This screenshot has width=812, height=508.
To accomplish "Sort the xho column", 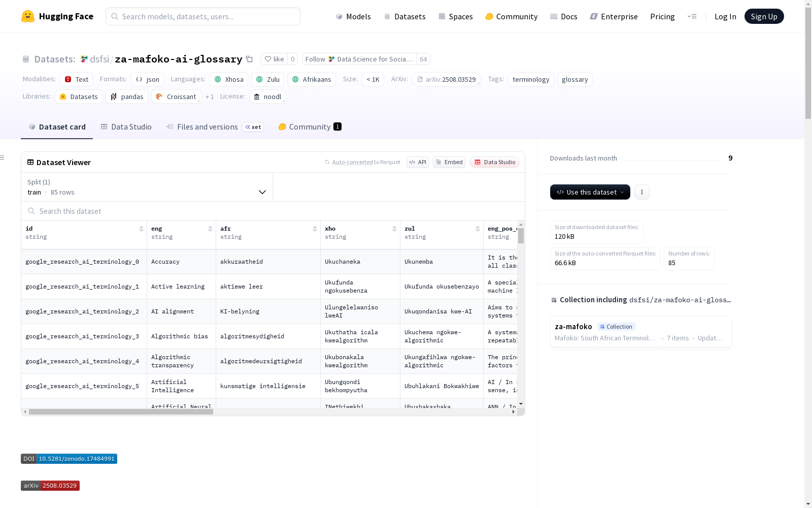I will pyautogui.click(x=394, y=229).
